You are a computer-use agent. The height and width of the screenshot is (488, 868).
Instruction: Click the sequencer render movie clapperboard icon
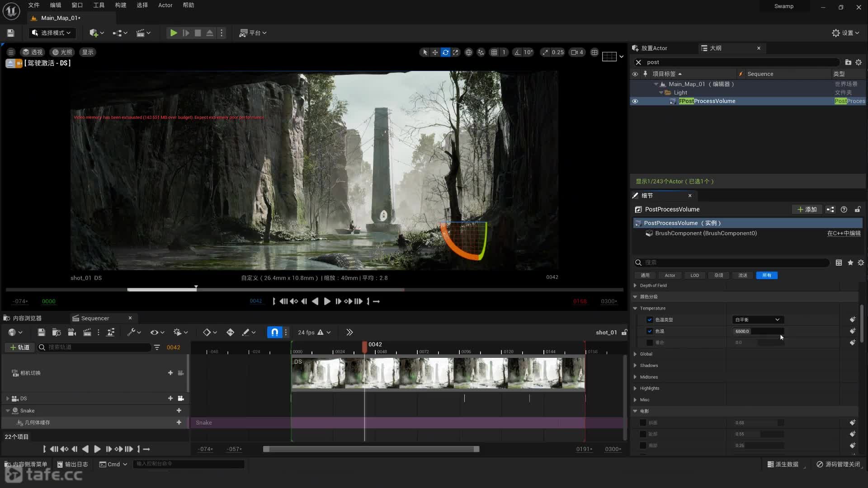tap(87, 333)
